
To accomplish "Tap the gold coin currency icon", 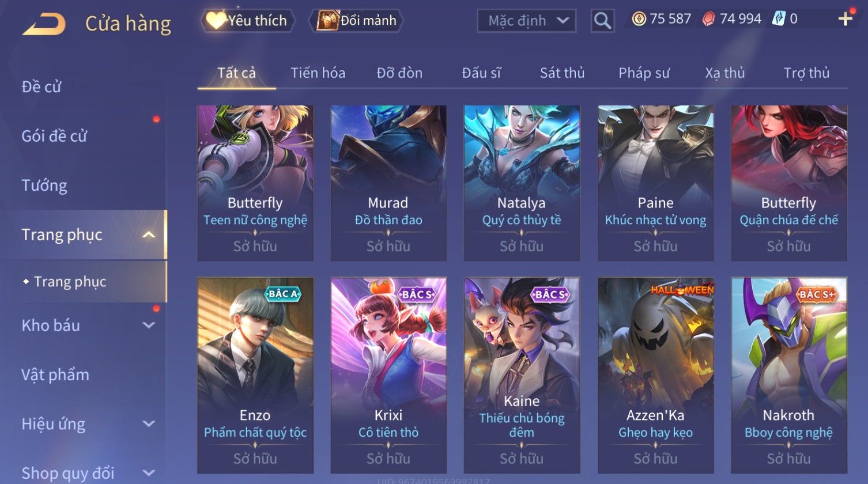I will 639,20.
